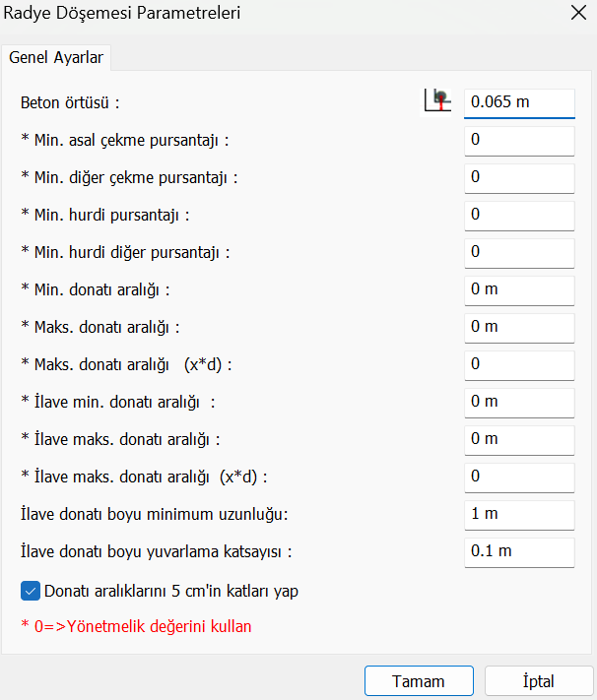The height and width of the screenshot is (700, 597).
Task: Select the Maks. donatı aralığı field in meters
Action: tap(518, 327)
